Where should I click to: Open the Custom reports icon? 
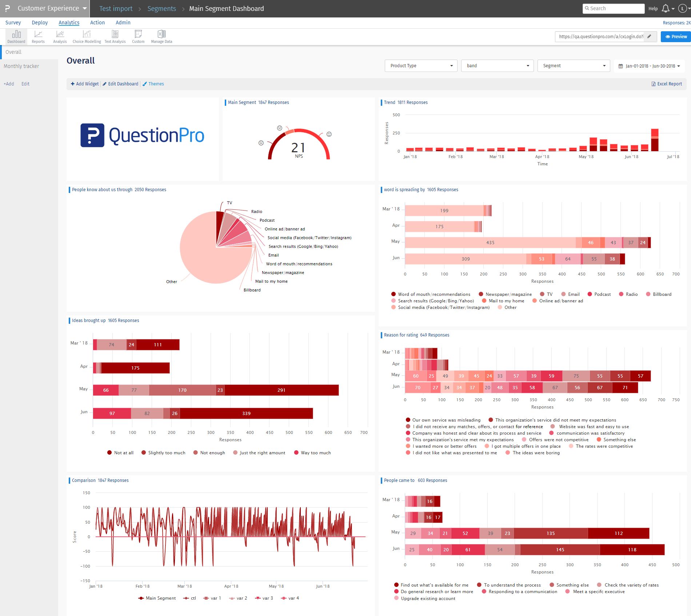tap(138, 37)
